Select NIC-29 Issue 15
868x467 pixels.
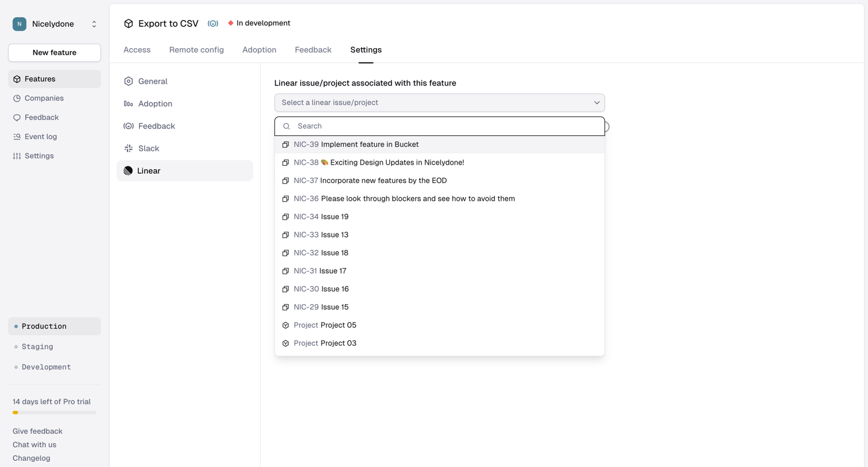click(x=440, y=307)
